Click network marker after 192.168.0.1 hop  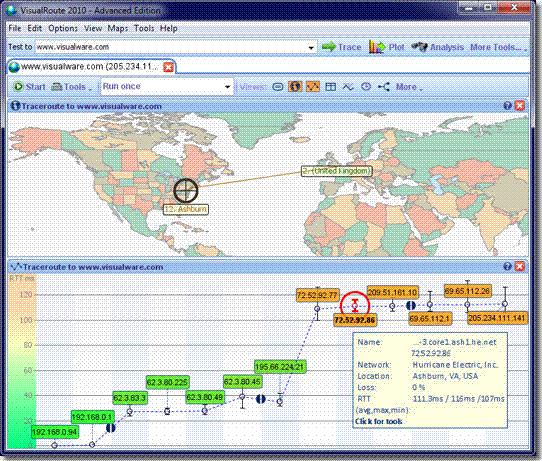(x=111, y=428)
